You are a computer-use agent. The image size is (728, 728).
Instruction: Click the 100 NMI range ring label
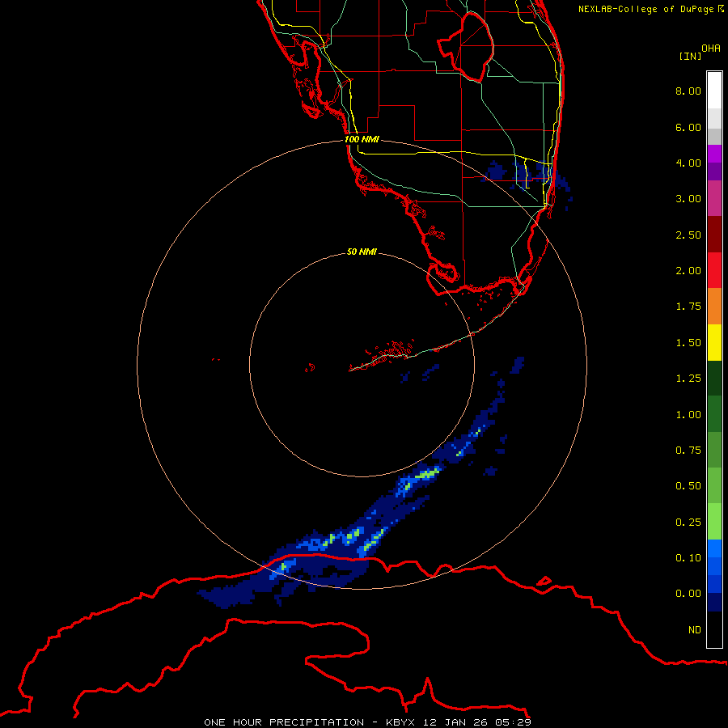pos(362,139)
